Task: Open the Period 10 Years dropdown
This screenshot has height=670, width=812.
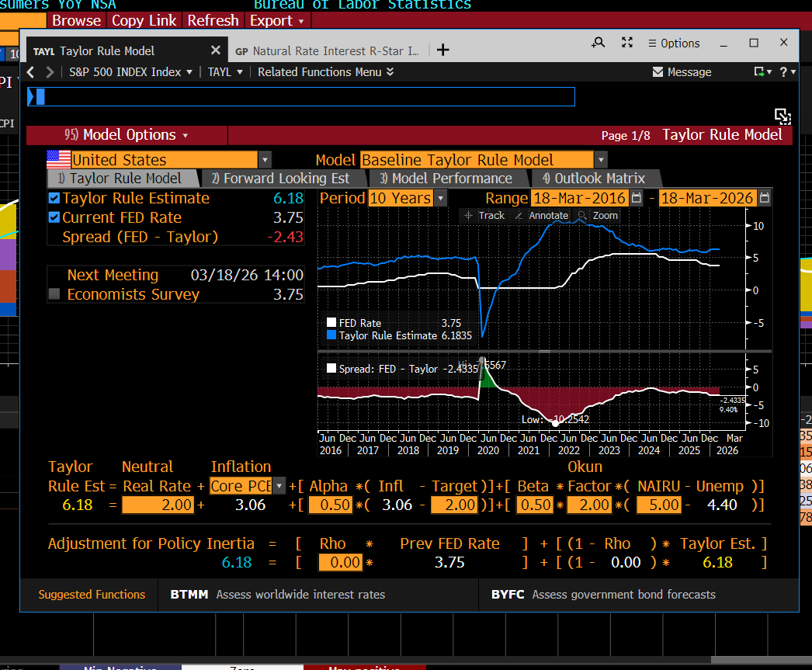Action: [440, 198]
